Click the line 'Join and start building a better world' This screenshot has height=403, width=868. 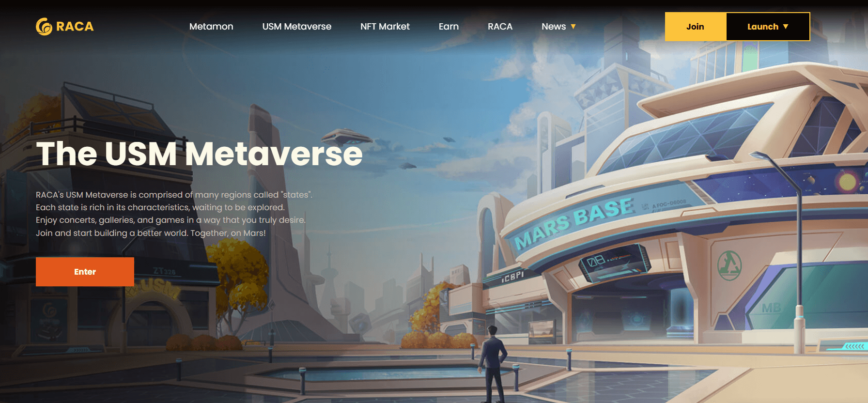(151, 233)
